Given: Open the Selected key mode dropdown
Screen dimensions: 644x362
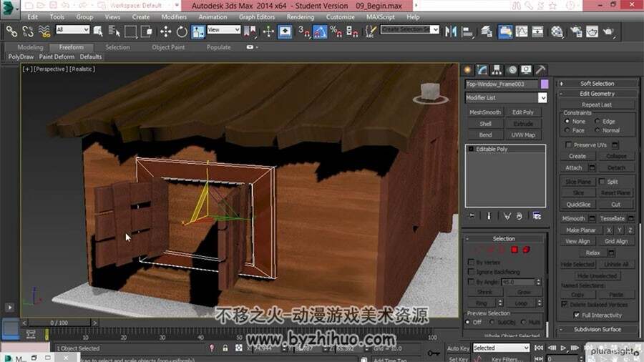Looking at the screenshot, I should [501, 348].
